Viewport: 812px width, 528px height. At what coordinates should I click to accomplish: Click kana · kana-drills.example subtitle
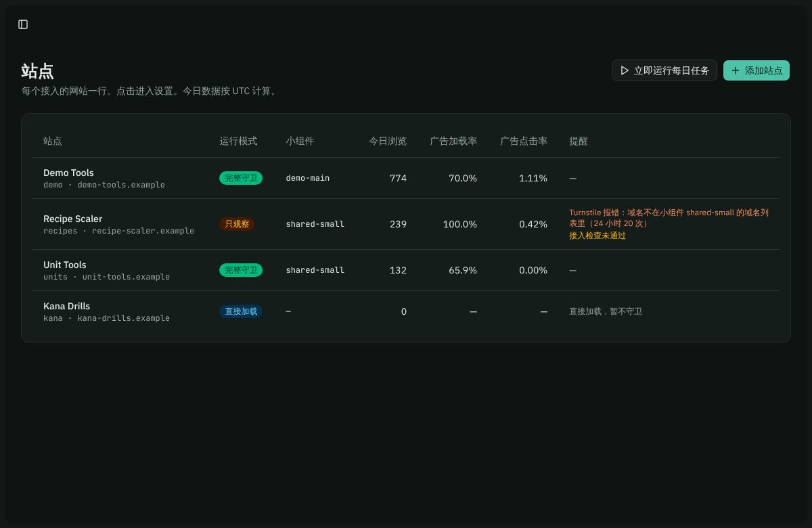106,318
